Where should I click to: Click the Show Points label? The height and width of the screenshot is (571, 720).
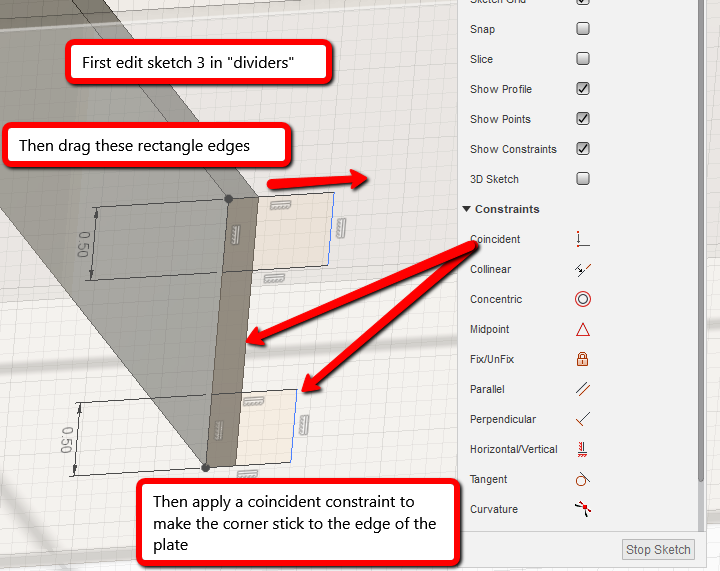click(x=500, y=119)
